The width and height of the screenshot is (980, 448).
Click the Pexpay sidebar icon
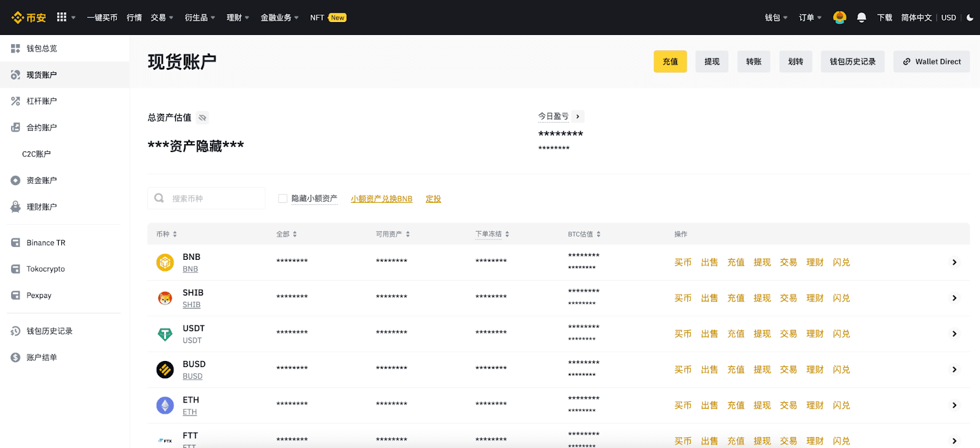click(x=15, y=295)
